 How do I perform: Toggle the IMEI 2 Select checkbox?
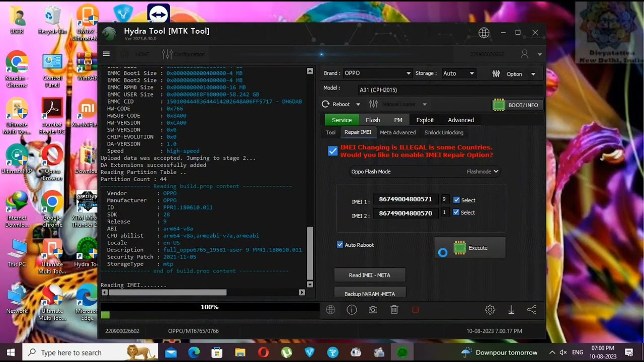click(456, 213)
